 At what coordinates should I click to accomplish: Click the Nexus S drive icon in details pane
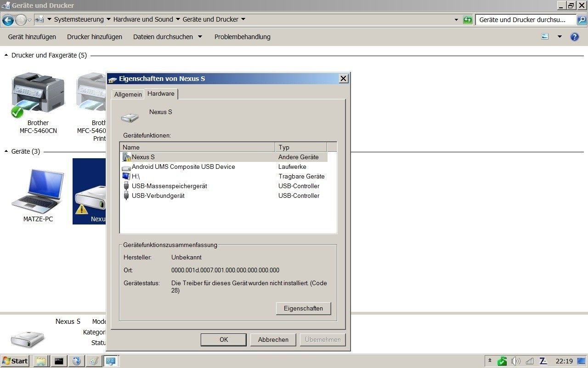click(x=28, y=340)
